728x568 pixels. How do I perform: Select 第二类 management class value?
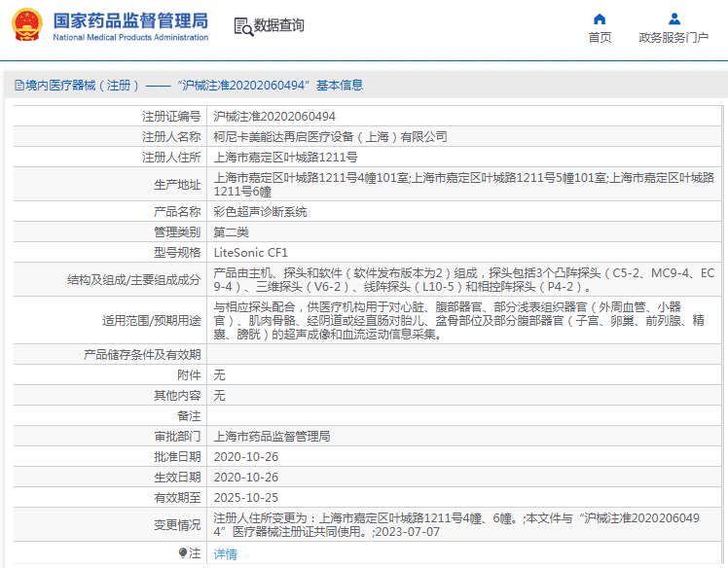pyautogui.click(x=232, y=232)
